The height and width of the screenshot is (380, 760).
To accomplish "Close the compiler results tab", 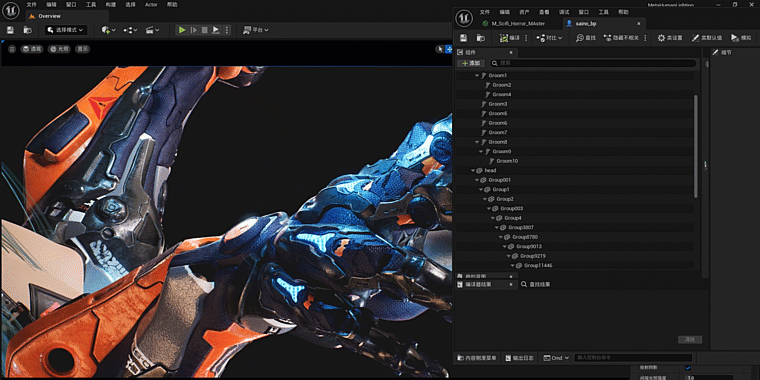I will pos(510,285).
